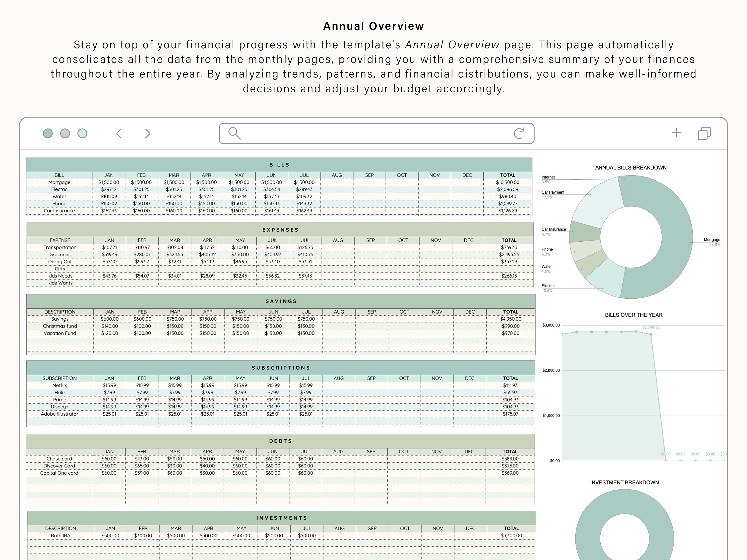Click the back navigation arrow

(x=119, y=133)
